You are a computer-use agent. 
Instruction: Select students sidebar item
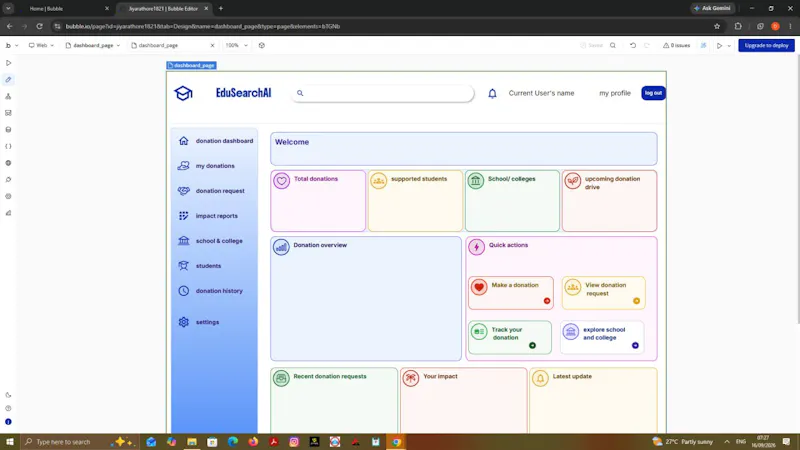pos(199,266)
